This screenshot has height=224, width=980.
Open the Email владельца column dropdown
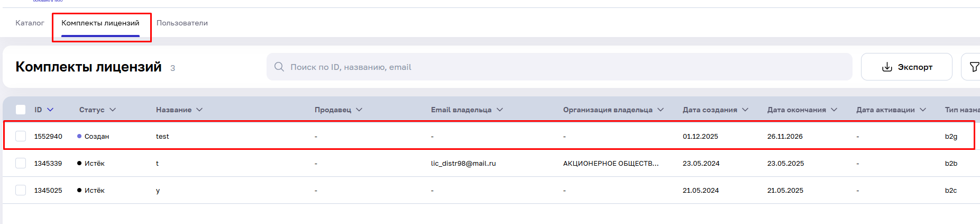(500, 110)
